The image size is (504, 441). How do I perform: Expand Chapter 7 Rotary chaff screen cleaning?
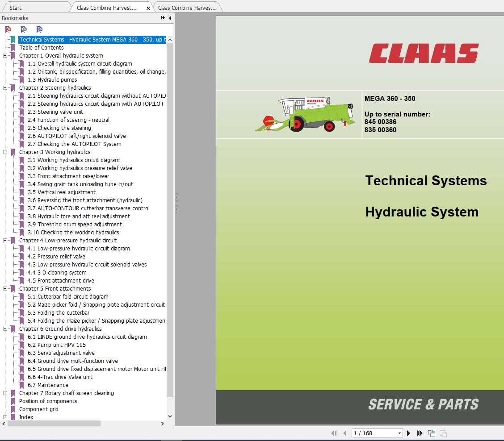tap(5, 393)
